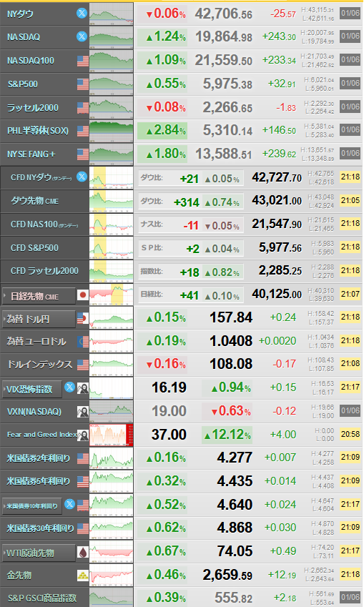Click the Japan flag on 日経先物 row
Image resolution: width=364 pixels, height=607 pixels.
tap(82, 295)
